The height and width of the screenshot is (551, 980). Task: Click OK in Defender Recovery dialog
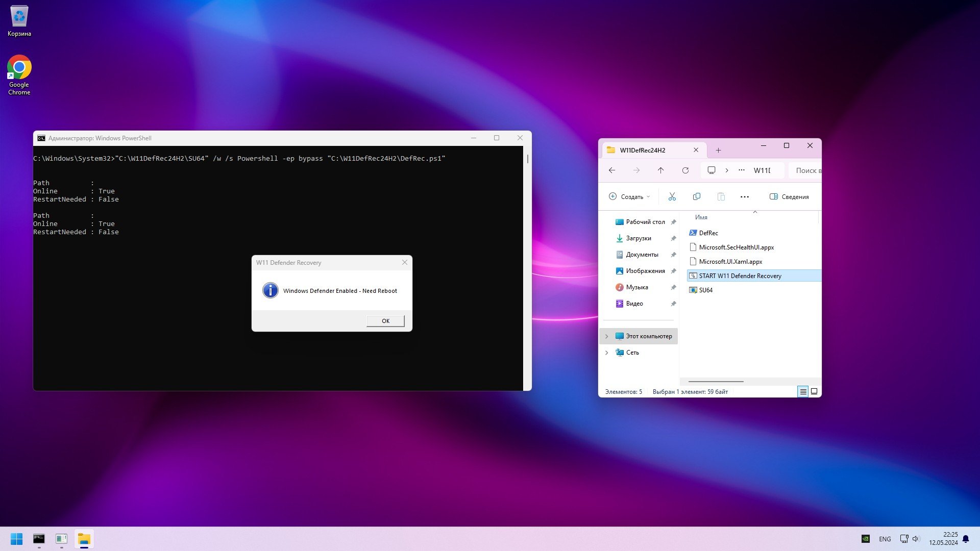pos(385,321)
